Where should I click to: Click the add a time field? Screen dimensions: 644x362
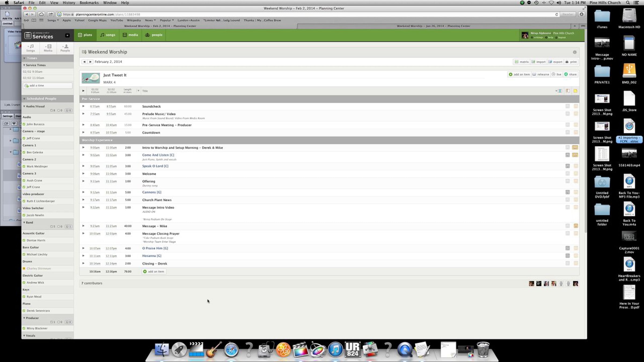pos(47,86)
